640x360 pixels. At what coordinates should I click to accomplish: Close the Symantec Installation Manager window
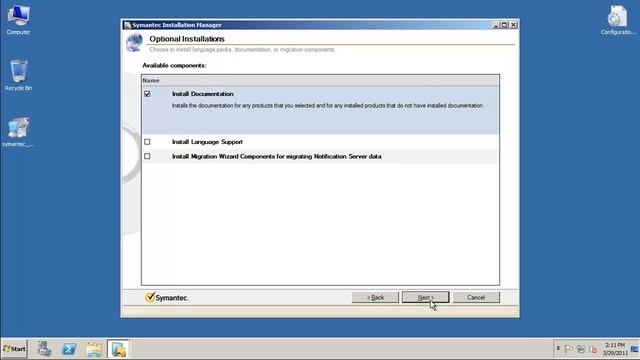pyautogui.click(x=514, y=25)
